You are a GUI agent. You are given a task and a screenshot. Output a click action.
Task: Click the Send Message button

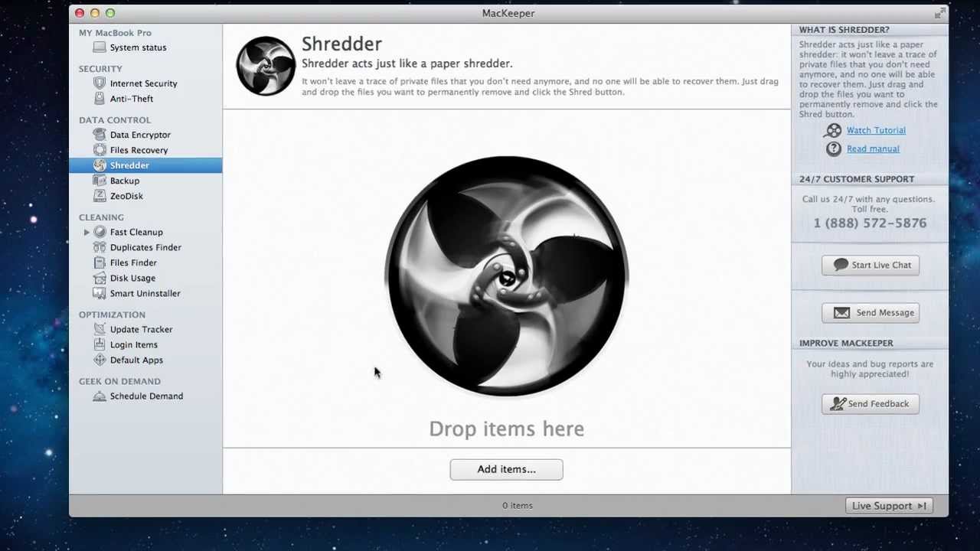[871, 312]
